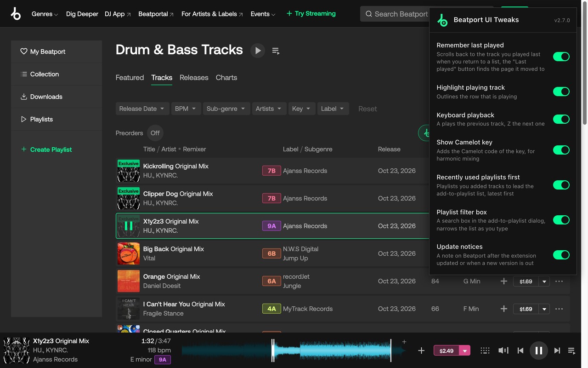Toggle the Preorders Off switch
The height and width of the screenshot is (368, 588).
pyautogui.click(x=155, y=133)
